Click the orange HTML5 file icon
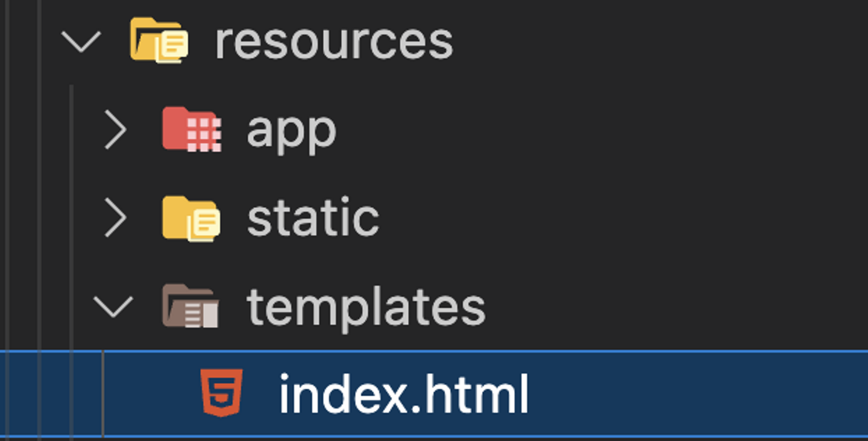This screenshot has height=441, width=868. [x=222, y=393]
